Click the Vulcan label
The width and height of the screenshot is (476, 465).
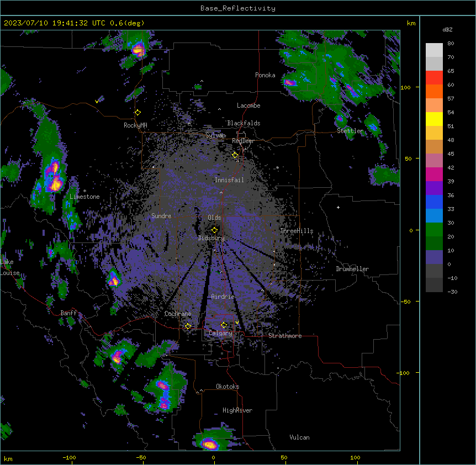click(299, 437)
